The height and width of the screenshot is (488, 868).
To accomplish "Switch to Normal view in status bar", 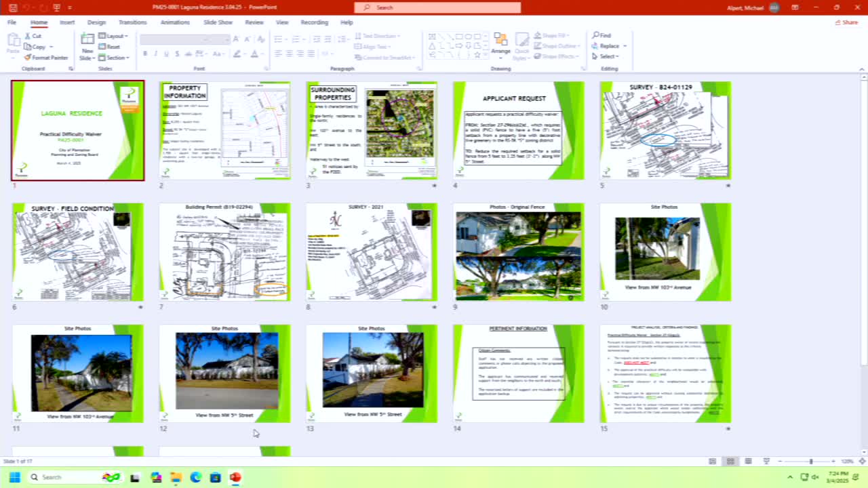I will [712, 461].
